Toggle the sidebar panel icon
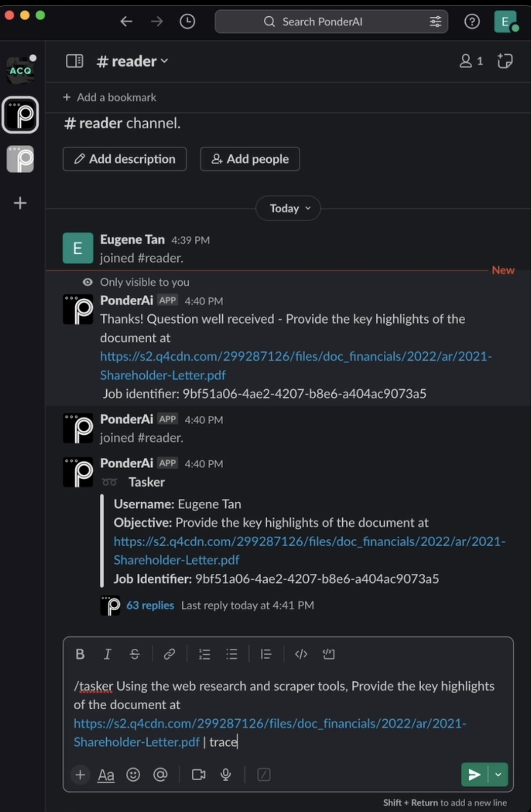The height and width of the screenshot is (812, 531). pos(74,61)
